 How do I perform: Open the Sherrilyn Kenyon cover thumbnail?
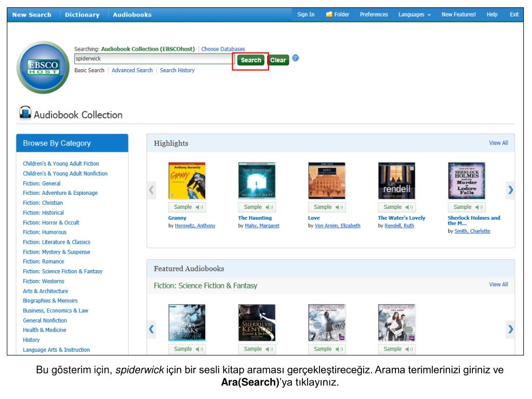coord(257,322)
